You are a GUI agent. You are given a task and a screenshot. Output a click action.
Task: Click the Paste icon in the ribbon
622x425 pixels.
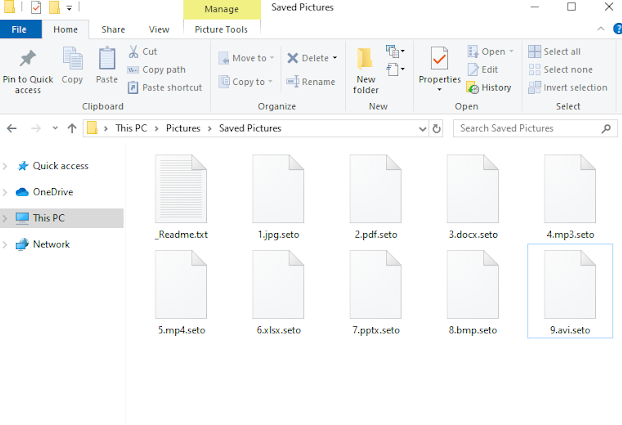106,60
